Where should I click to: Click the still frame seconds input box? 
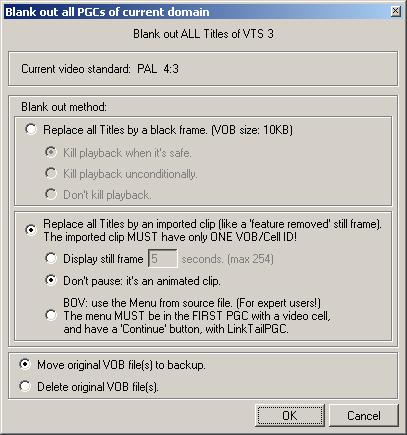coord(163,258)
